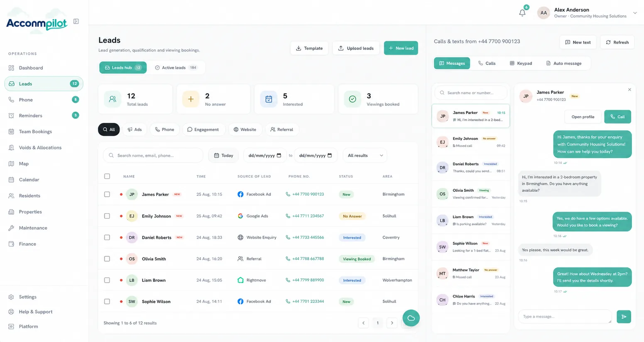Focus the Search name, email, phone field
The width and height of the screenshot is (644, 342).
click(153, 155)
